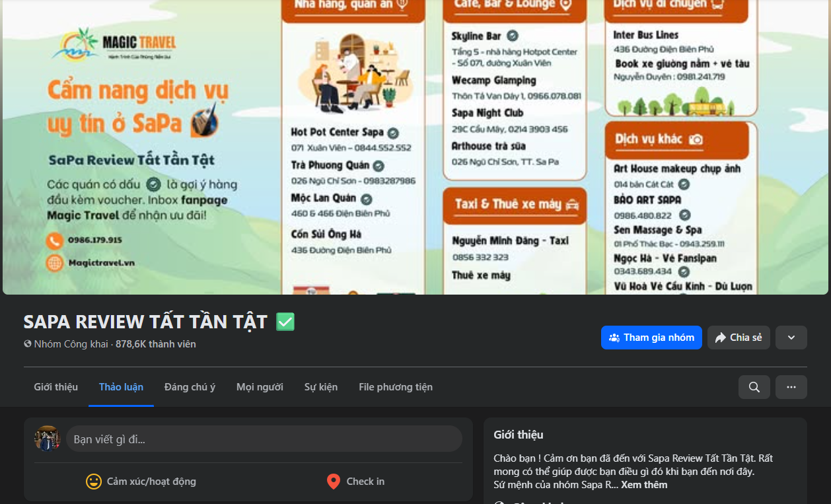Choose the Check in location option

click(355, 482)
